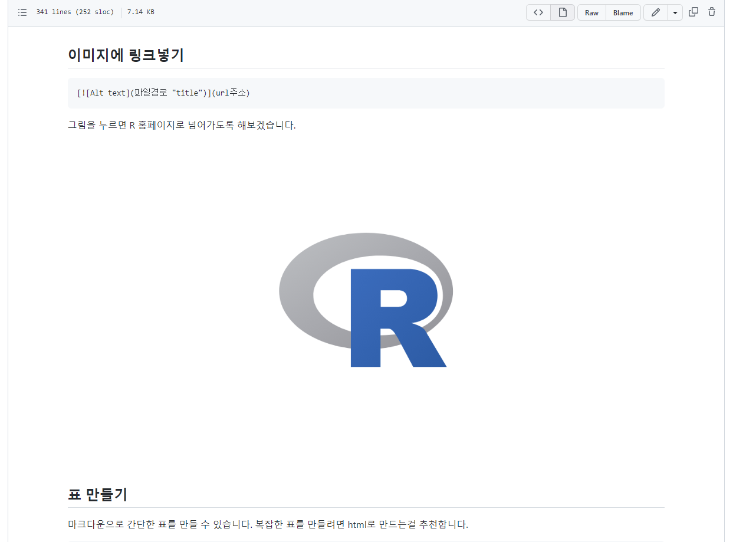Copy the raw file contents
The width and height of the screenshot is (756, 542).
tap(693, 12)
